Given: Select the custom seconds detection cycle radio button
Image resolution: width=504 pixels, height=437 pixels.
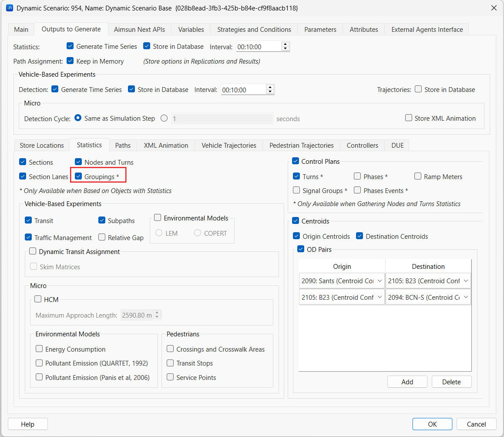Looking at the screenshot, I should 164,118.
